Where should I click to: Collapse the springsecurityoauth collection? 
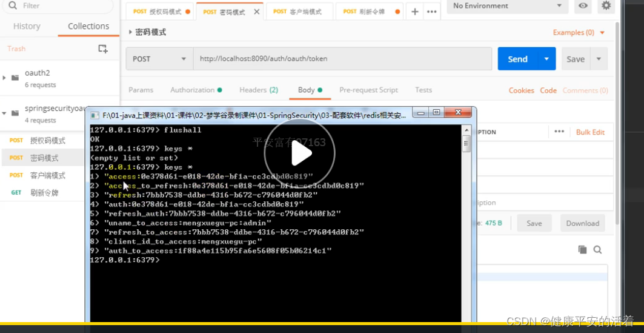(4, 113)
